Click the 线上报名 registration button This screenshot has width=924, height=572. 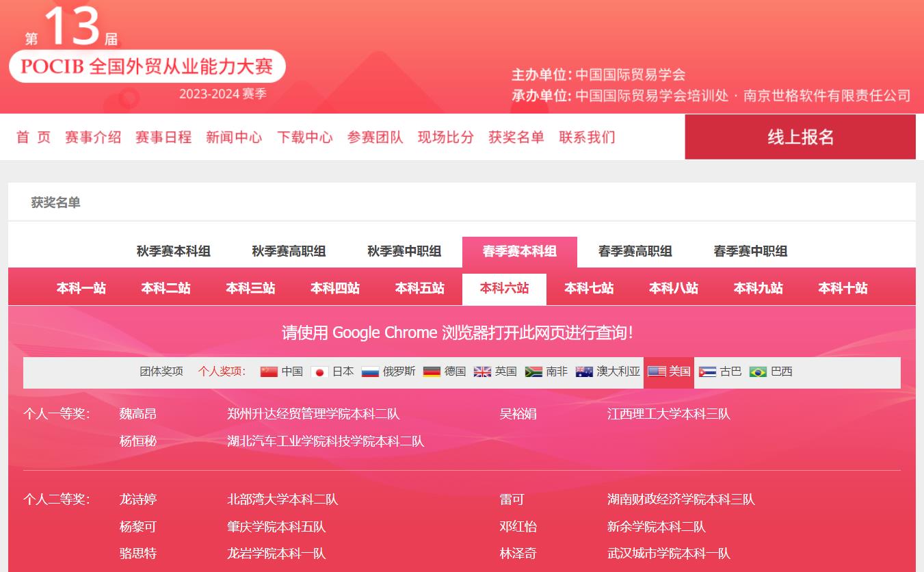click(x=800, y=137)
